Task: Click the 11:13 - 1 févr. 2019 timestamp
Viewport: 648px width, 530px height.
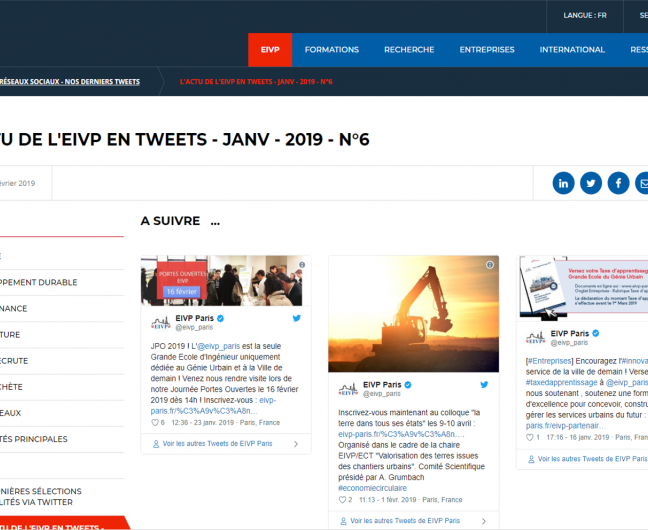Action: 388,499
